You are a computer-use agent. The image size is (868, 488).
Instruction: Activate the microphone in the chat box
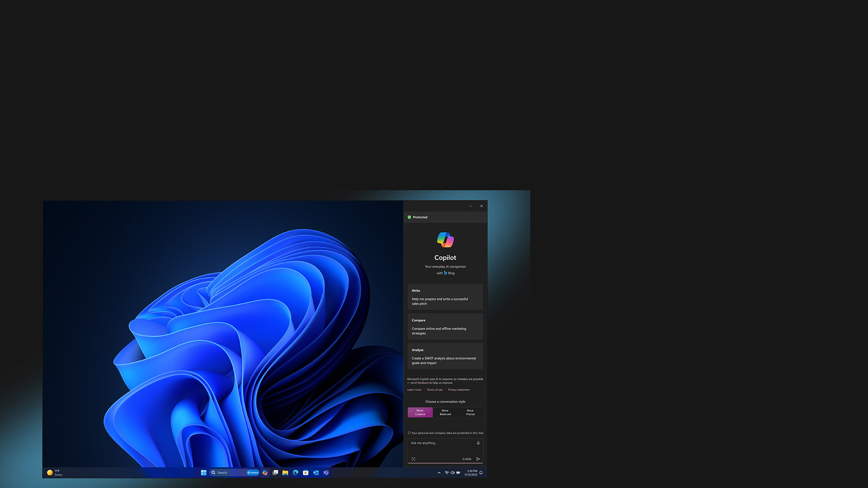pyautogui.click(x=478, y=442)
